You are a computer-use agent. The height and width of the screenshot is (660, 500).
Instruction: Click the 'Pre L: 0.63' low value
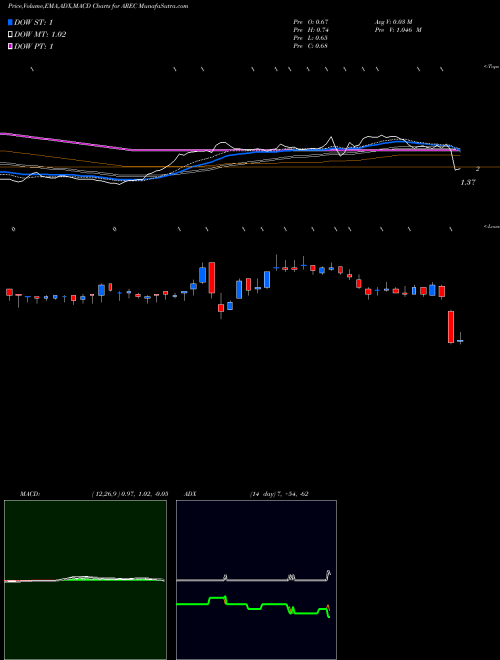(311, 38)
